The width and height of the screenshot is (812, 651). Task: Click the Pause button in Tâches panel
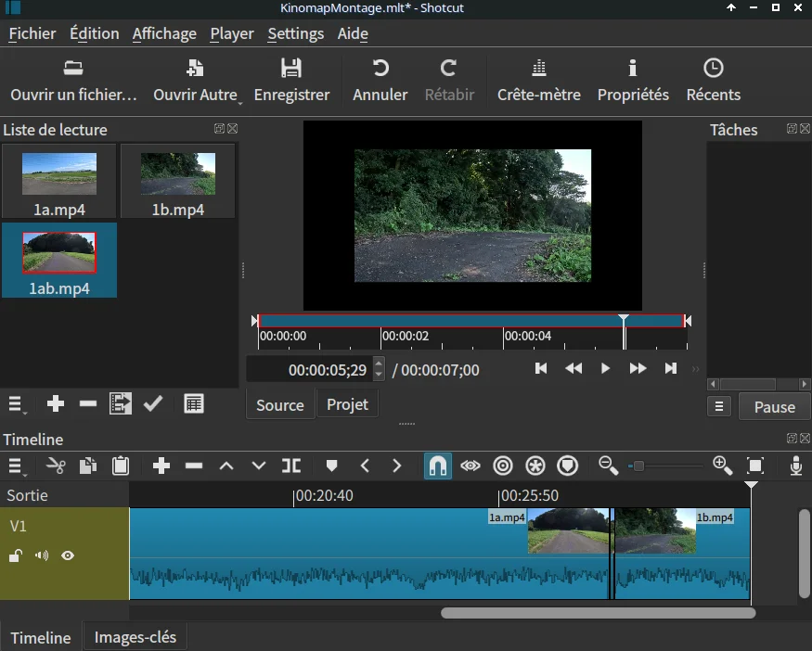pos(774,406)
